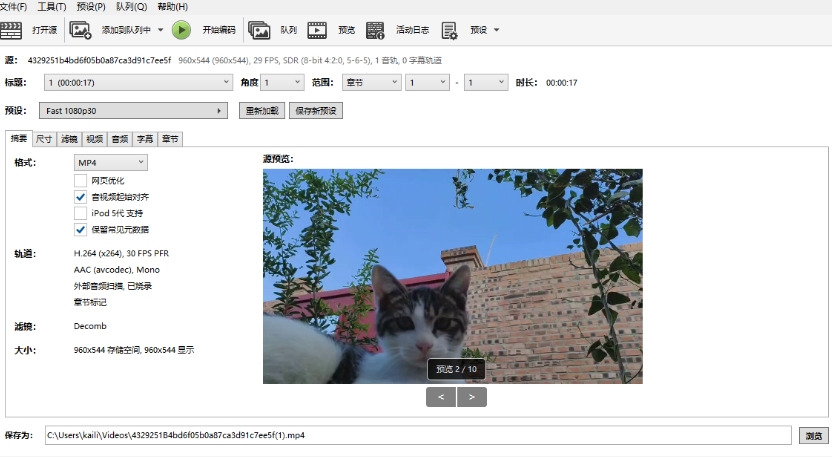Open the 队列(Q) menu
This screenshot has height=457, width=832.
click(x=132, y=7)
